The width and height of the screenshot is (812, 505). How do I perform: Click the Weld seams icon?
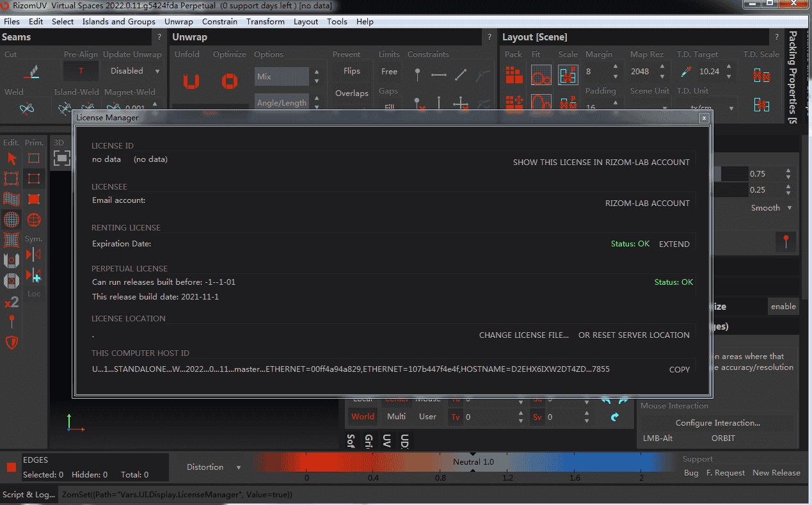pos(26,109)
